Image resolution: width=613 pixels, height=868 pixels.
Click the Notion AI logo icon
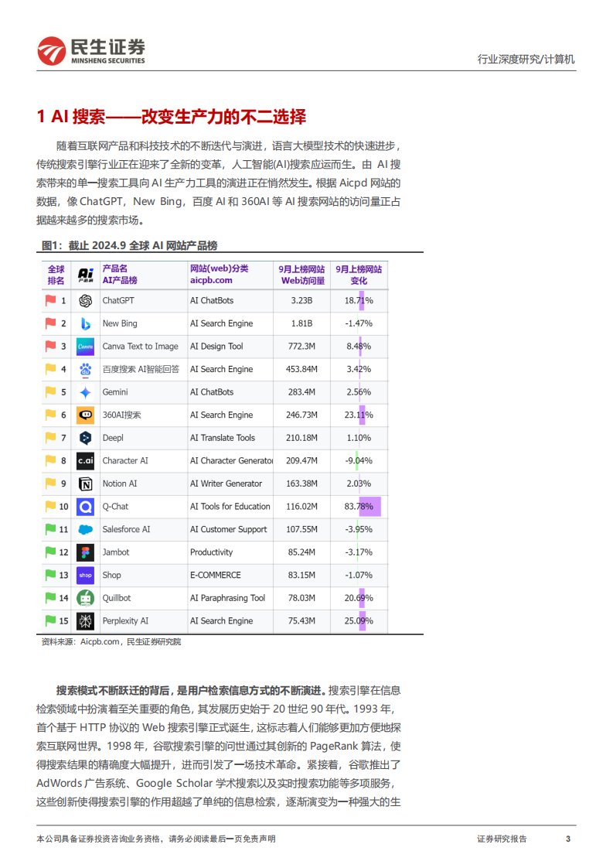[x=86, y=484]
